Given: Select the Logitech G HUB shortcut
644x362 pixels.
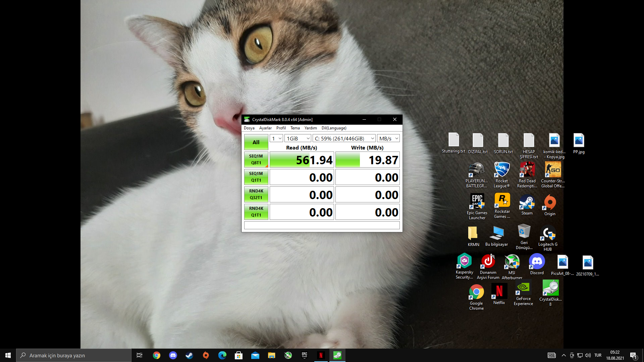Looking at the screenshot, I should pos(548,238).
